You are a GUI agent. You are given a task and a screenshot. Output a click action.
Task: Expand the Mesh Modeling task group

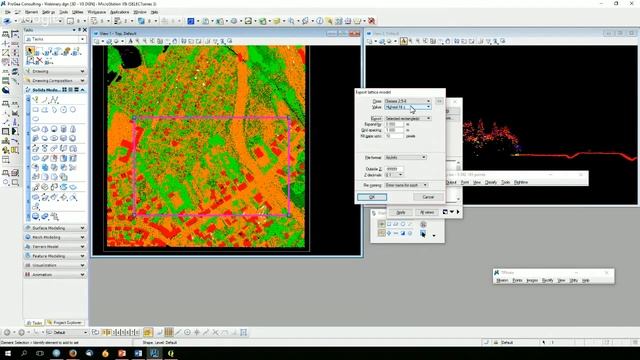[55, 237]
